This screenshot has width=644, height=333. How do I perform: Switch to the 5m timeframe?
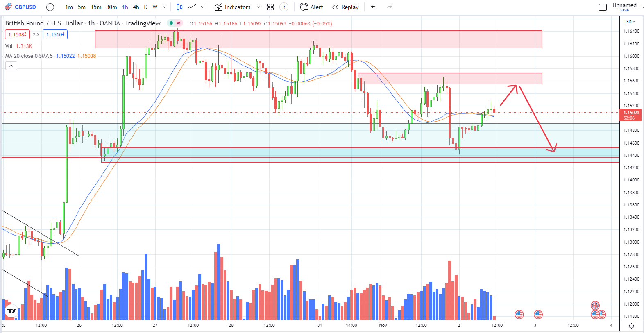(82, 7)
